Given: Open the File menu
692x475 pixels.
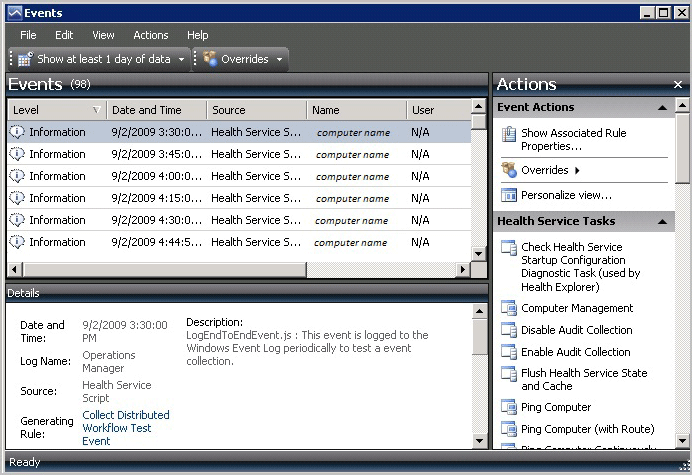Looking at the screenshot, I should tap(28, 35).
